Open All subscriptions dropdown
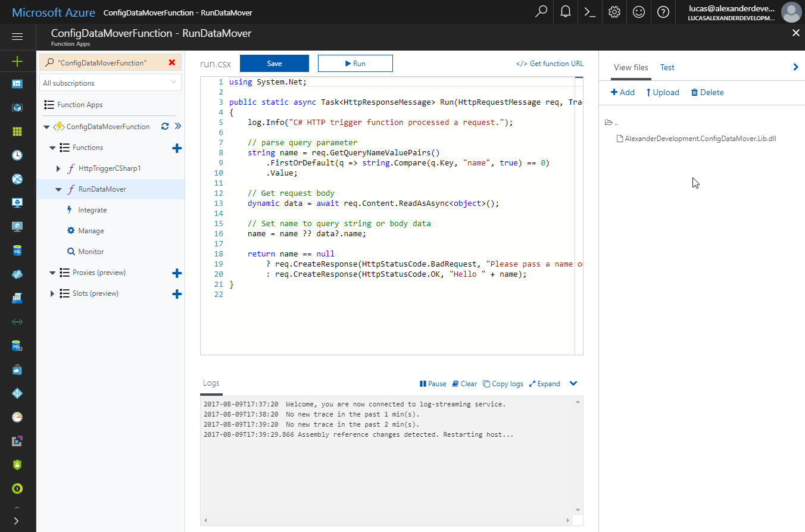Viewport: 805px width, 532px height. click(x=110, y=83)
